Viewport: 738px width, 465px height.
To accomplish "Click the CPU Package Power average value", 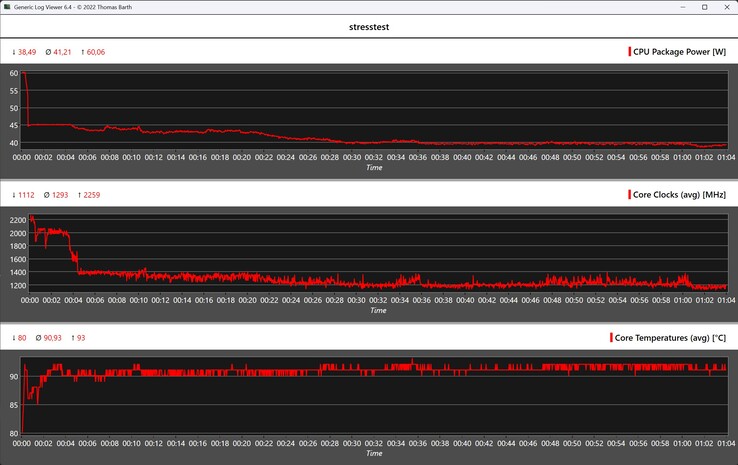I will click(x=61, y=51).
